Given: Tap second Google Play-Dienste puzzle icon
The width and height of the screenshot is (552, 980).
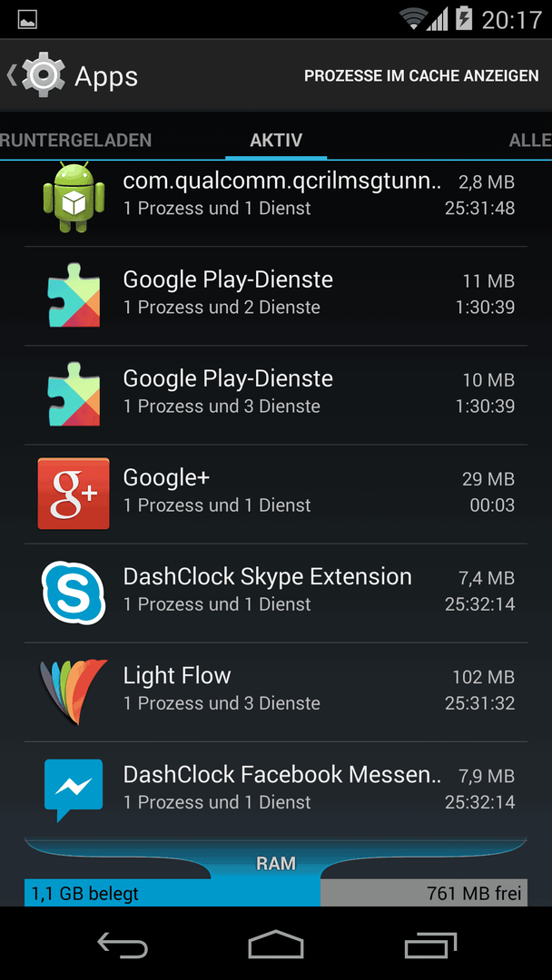Looking at the screenshot, I should (x=74, y=394).
